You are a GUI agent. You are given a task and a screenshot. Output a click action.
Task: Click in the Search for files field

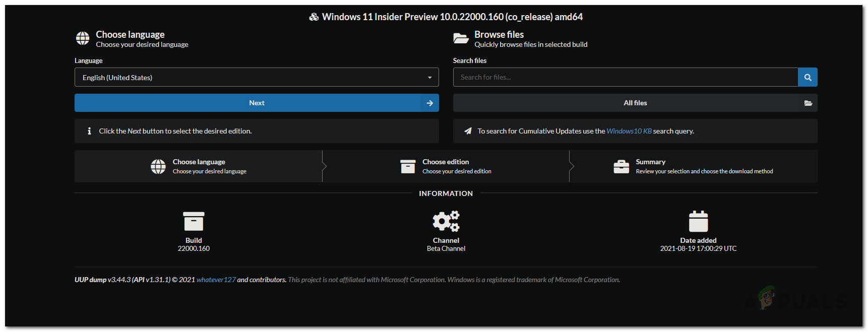[x=625, y=78]
